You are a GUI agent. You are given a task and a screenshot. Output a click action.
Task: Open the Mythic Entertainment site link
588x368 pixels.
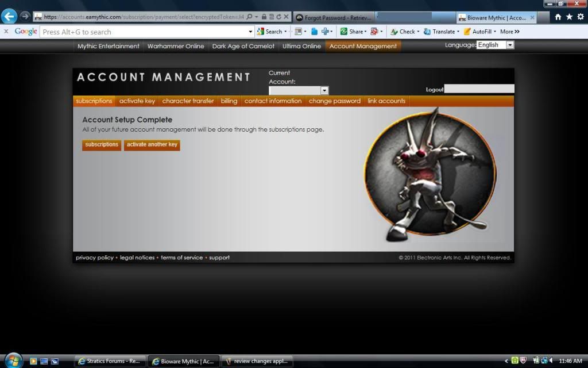[109, 46]
